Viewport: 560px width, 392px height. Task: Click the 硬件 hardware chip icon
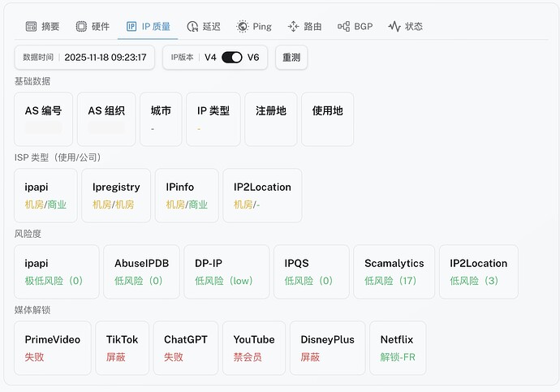[x=81, y=27]
